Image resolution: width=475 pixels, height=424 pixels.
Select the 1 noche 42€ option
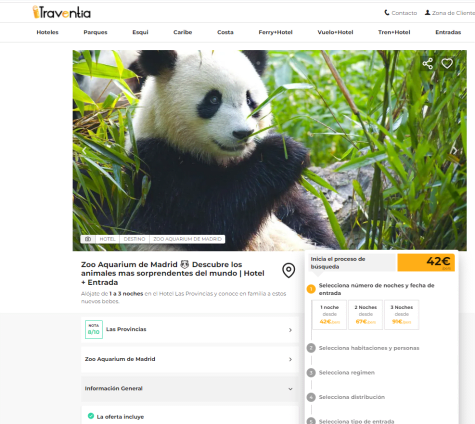(x=329, y=315)
